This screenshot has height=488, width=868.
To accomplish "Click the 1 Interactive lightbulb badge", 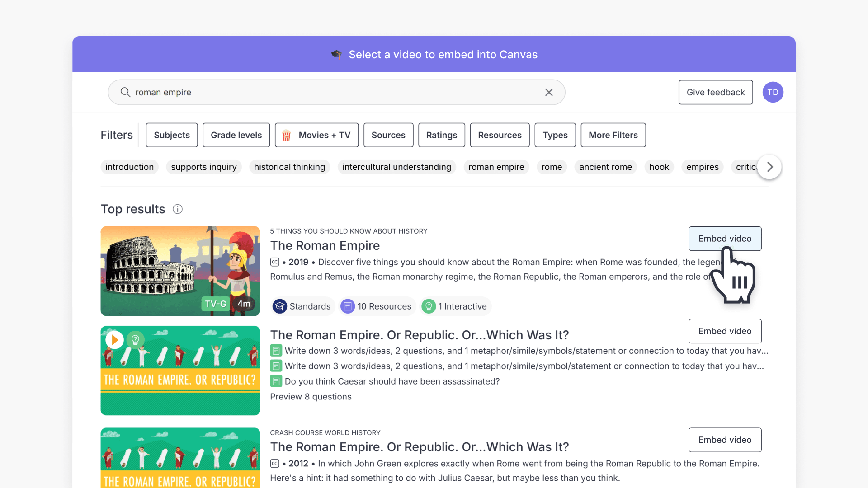I will point(456,306).
